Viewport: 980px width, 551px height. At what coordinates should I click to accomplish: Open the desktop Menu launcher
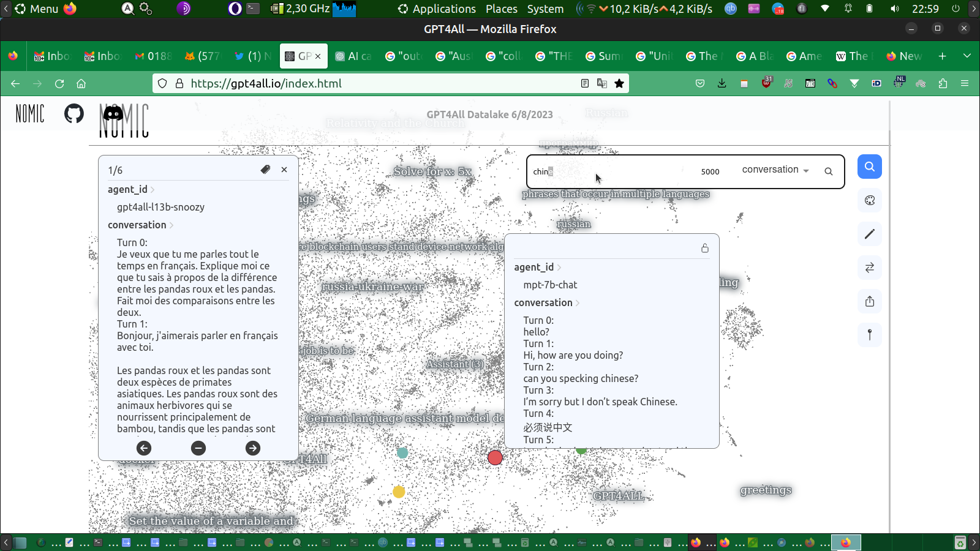tap(37, 9)
